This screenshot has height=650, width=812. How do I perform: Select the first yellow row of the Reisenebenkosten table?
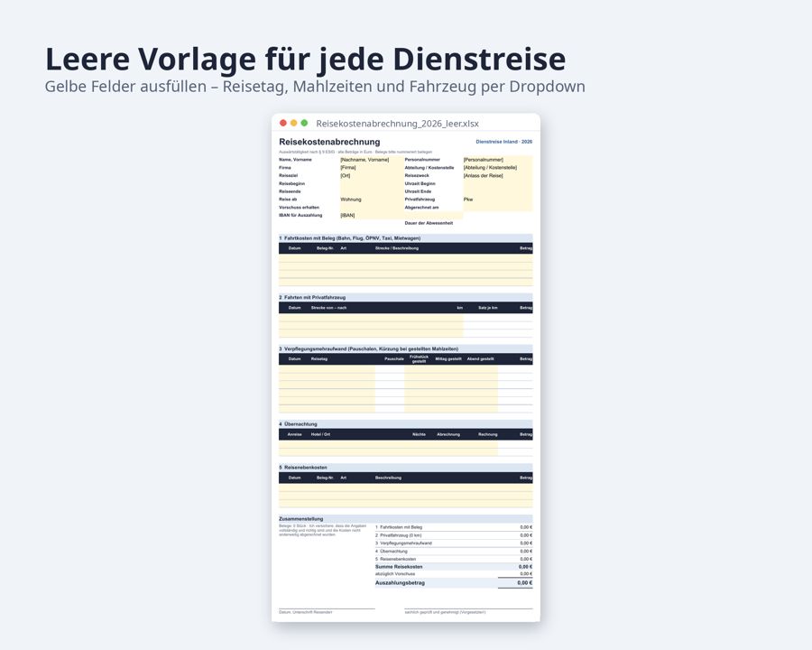405,487
